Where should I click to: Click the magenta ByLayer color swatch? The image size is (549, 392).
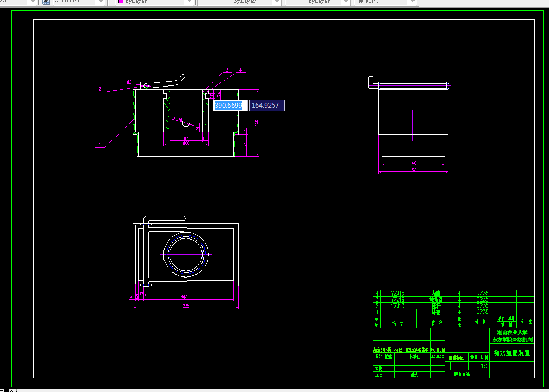pyautogui.click(x=121, y=2)
